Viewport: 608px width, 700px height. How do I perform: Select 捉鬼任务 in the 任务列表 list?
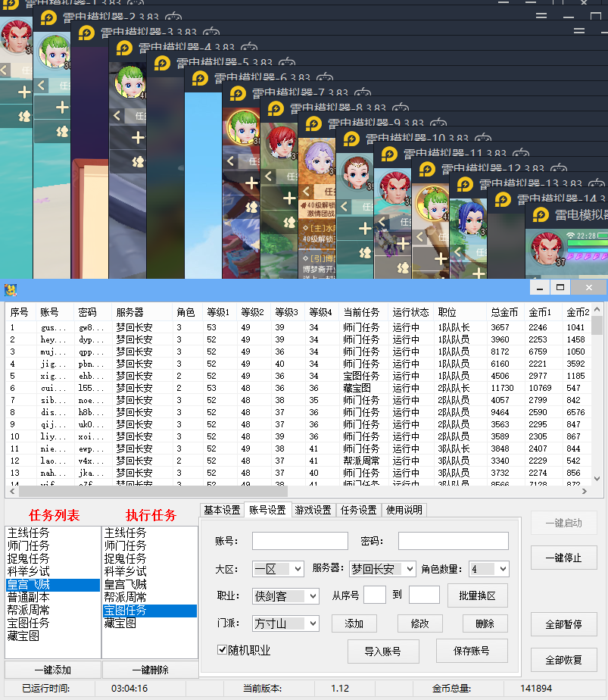point(53,558)
